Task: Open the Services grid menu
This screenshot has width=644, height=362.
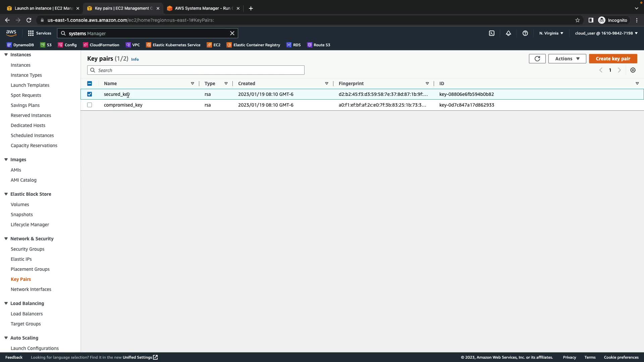Action: point(39,33)
